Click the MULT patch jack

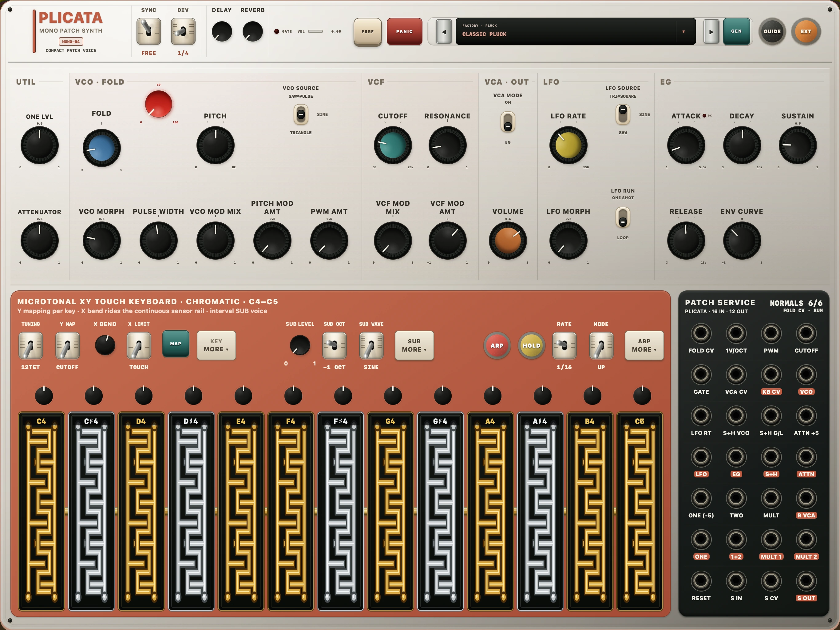click(x=771, y=498)
